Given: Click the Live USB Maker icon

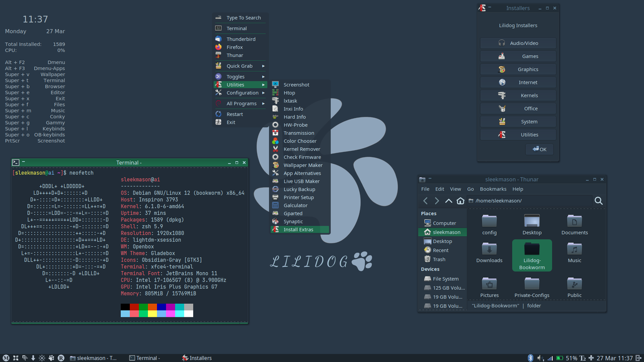Looking at the screenshot, I should tap(275, 181).
